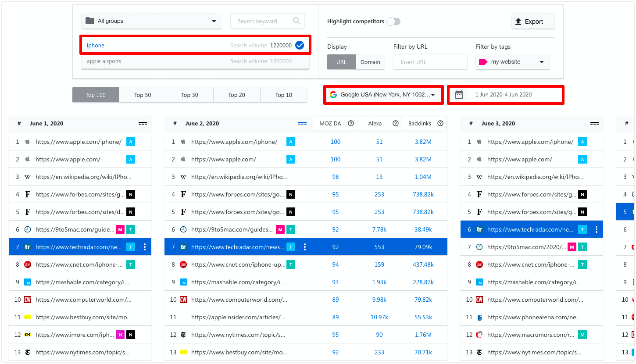This screenshot has width=636, height=364.
Task: Toggle the iphone keyword checkmark
Action: [x=300, y=45]
